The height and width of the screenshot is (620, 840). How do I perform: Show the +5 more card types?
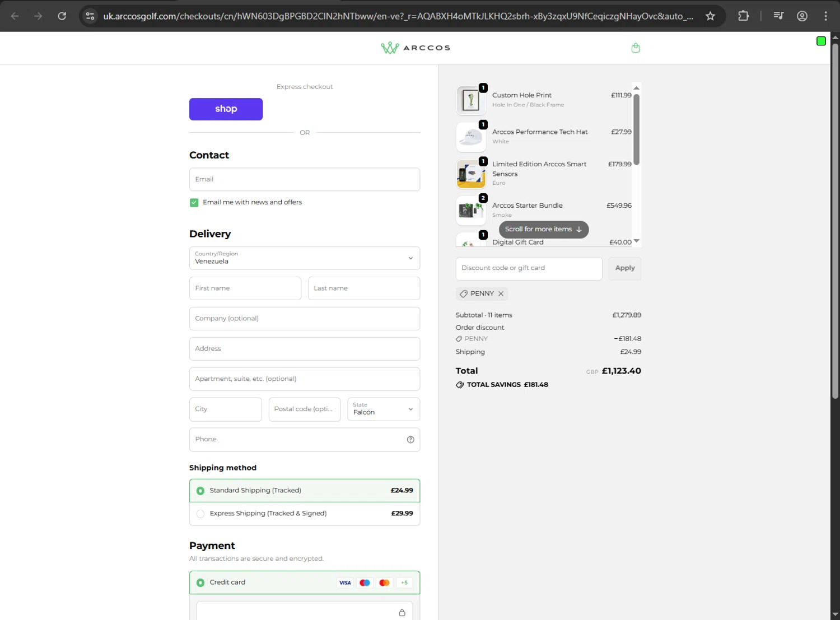coord(404,582)
